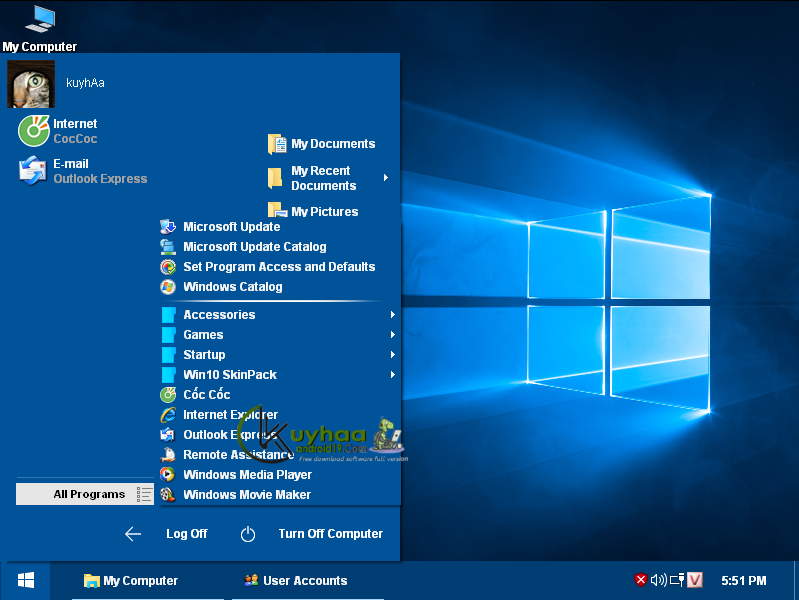Select the Windows Media Player menu text

pyautogui.click(x=247, y=475)
